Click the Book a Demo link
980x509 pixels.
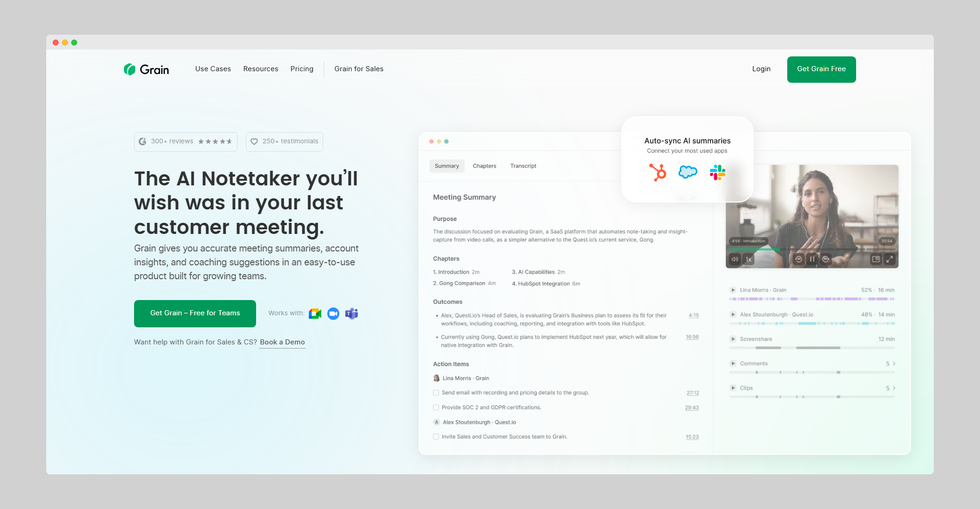pyautogui.click(x=282, y=343)
